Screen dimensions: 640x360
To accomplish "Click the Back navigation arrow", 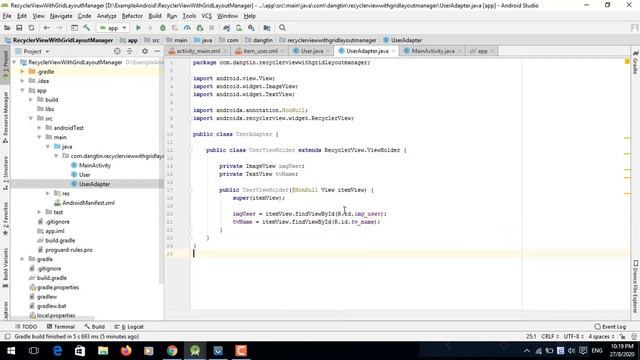I will [47, 28].
